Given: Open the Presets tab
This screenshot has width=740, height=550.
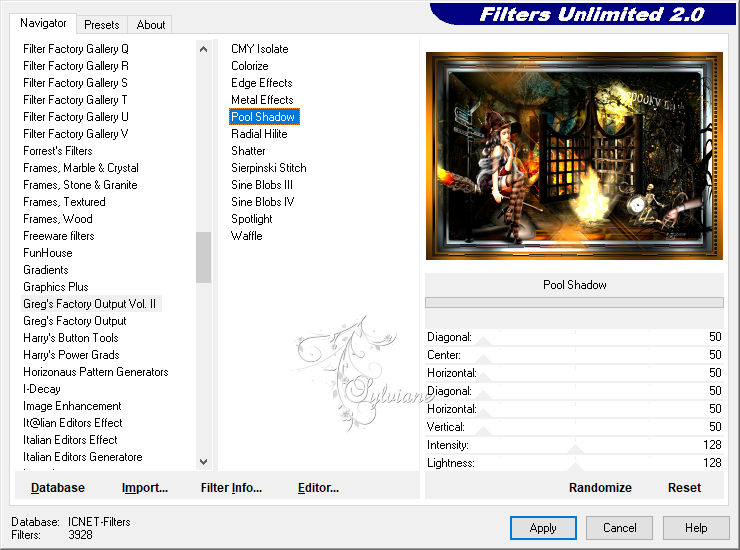Looking at the screenshot, I should tap(101, 25).
